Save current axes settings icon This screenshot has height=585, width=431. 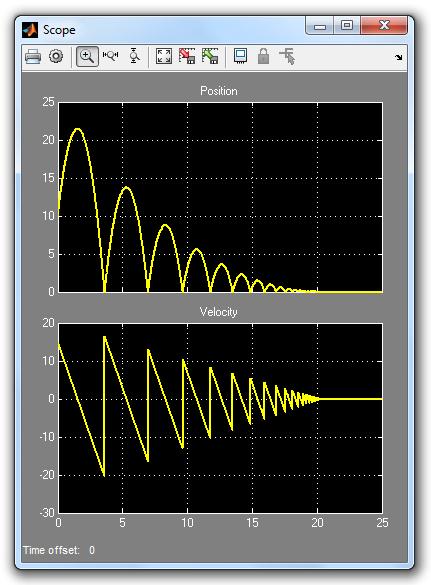pos(187,56)
